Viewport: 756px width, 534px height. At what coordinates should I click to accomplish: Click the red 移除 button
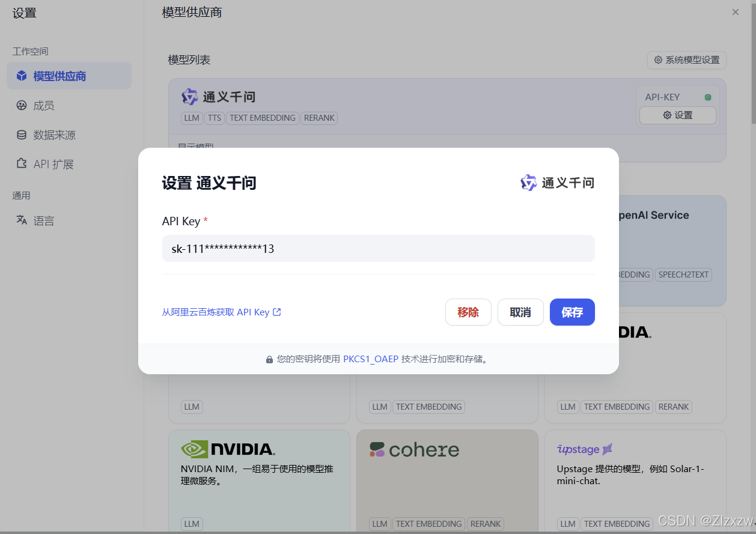[x=468, y=312]
